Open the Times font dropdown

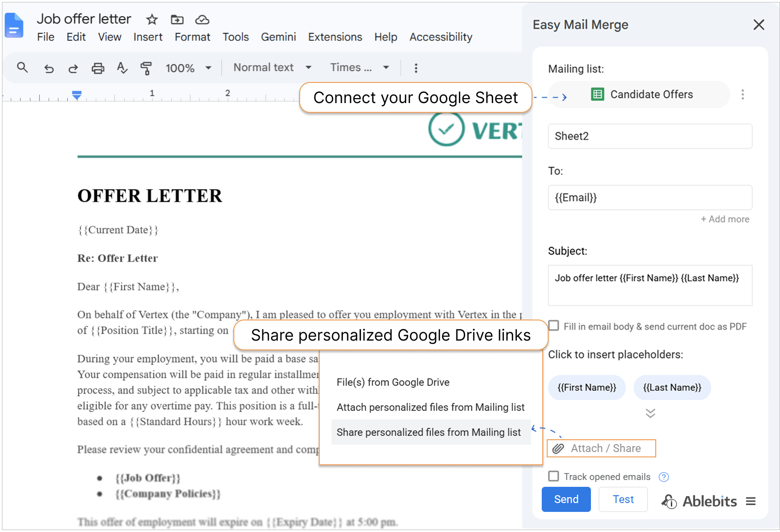pyautogui.click(x=360, y=68)
